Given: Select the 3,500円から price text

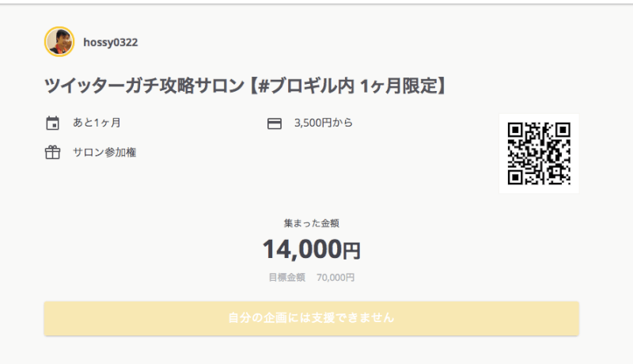Looking at the screenshot, I should [x=324, y=123].
